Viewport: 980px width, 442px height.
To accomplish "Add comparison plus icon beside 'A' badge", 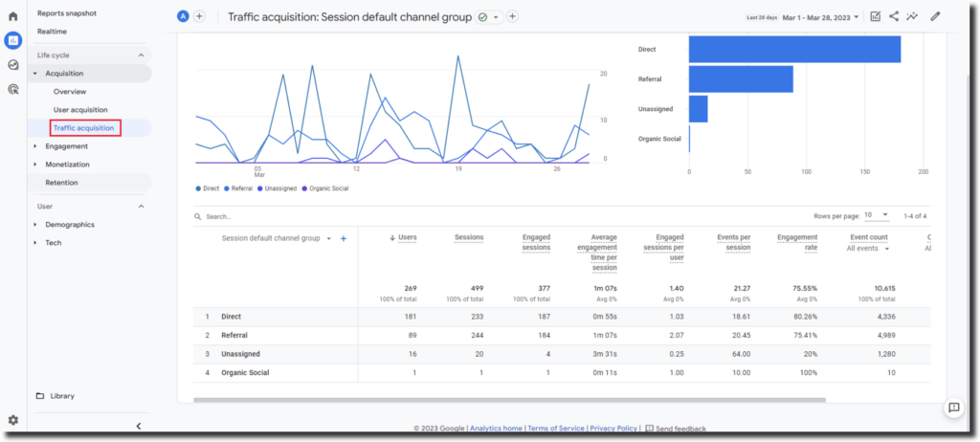I will click(199, 17).
